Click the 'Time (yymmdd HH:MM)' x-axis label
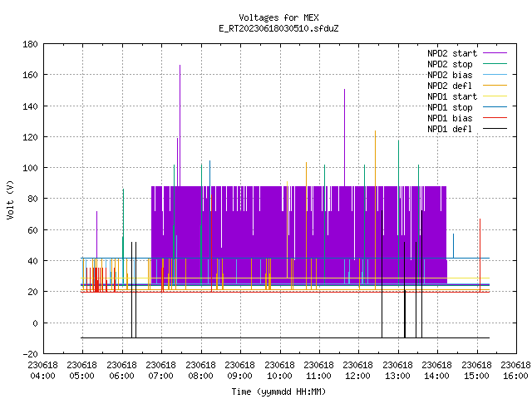532x399 pixels. 278,392
